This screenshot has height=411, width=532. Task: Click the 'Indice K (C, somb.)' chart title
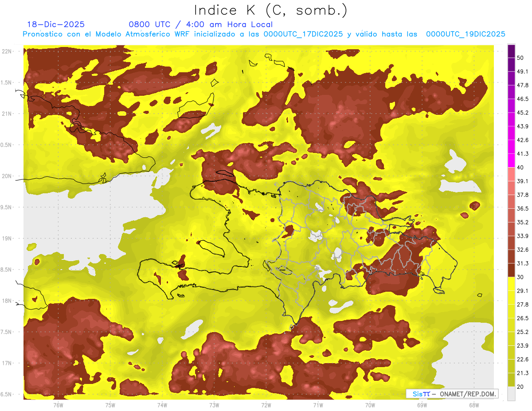click(x=271, y=10)
